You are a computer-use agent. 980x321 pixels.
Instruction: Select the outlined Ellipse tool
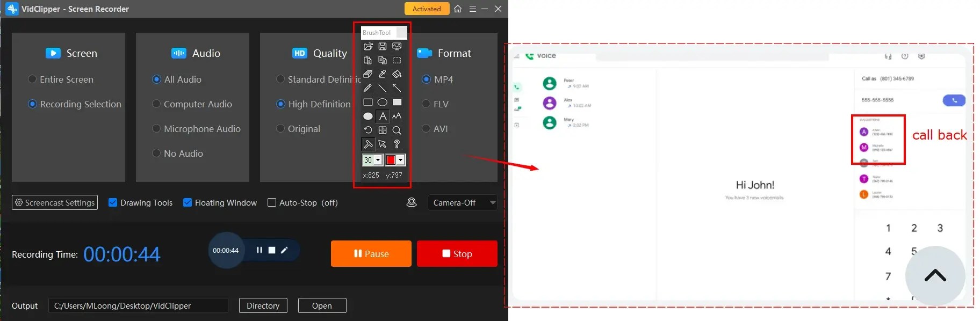pyautogui.click(x=383, y=102)
